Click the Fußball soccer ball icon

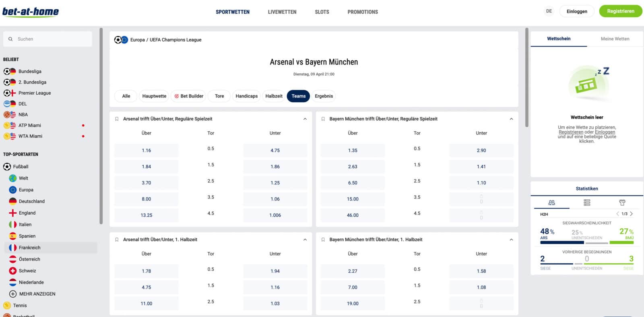tap(7, 166)
